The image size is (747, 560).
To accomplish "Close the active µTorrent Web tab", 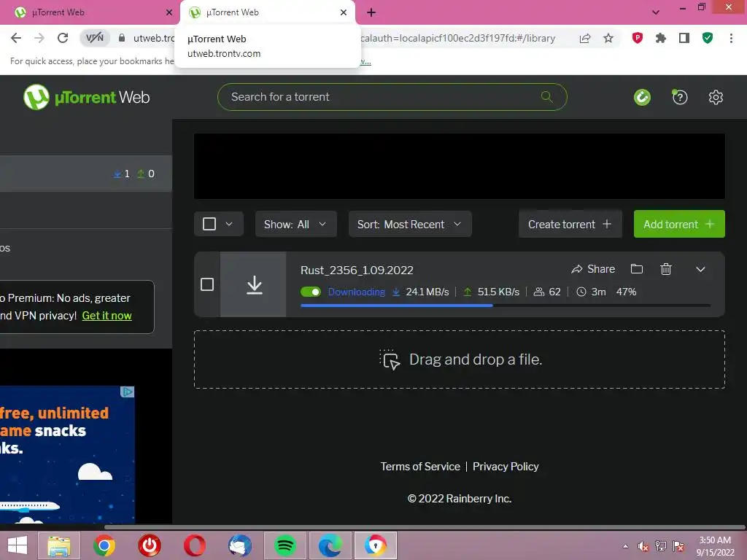I will click(344, 12).
